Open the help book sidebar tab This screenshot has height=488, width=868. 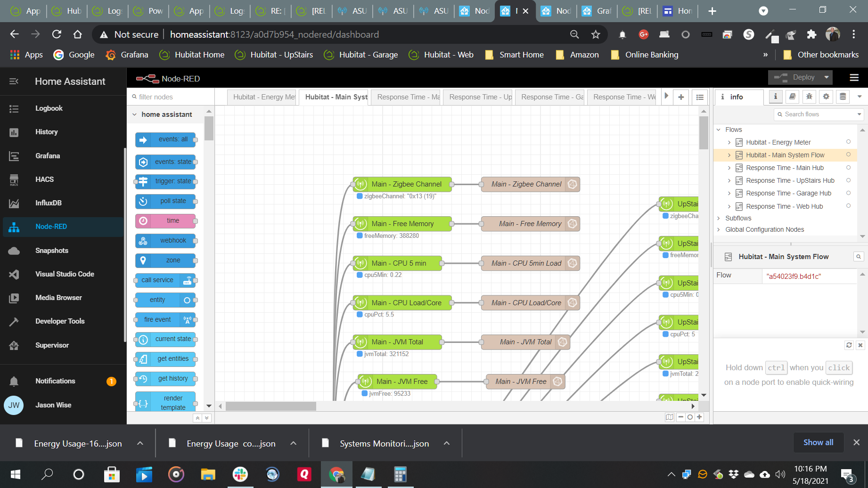point(793,97)
